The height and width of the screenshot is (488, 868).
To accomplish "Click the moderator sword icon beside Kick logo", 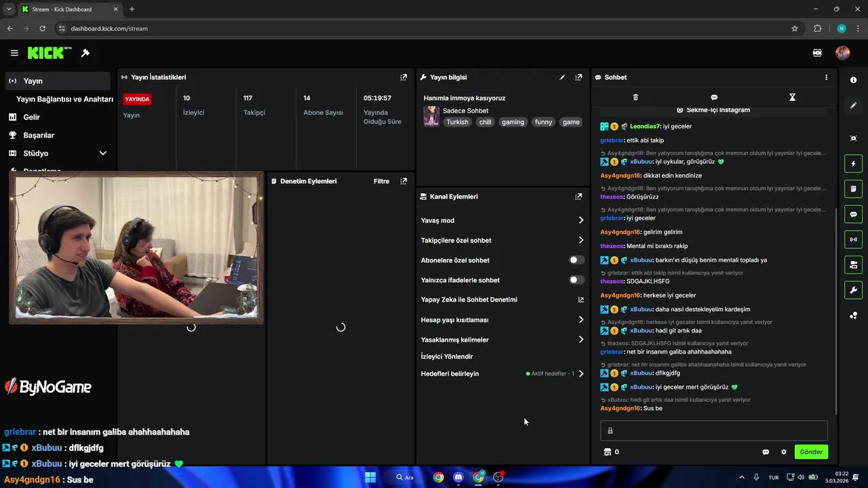I will [85, 53].
